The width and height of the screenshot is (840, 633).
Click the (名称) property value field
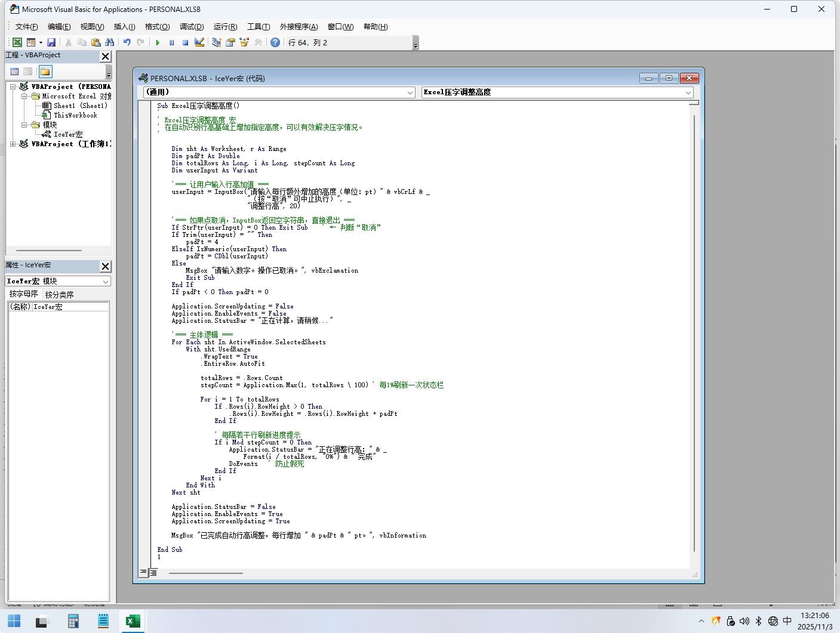(70, 307)
